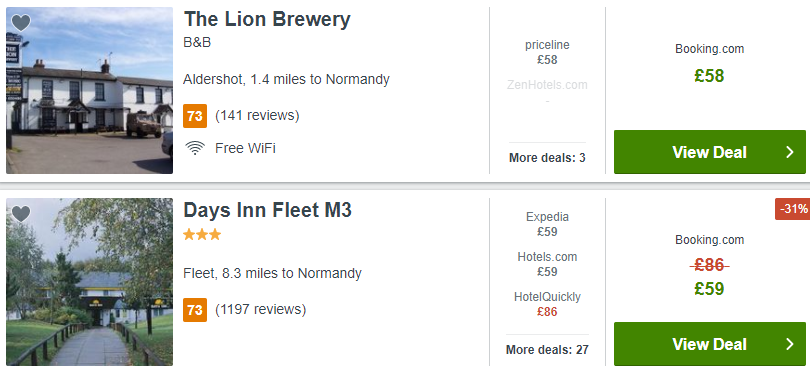The image size is (810, 370).
Task: Select the Hotels.com £59 offer
Action: [547, 264]
